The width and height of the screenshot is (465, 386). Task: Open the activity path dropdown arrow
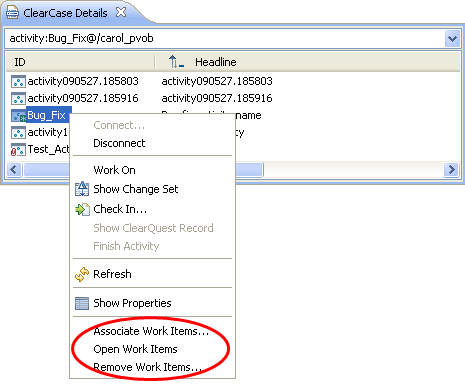[452, 39]
